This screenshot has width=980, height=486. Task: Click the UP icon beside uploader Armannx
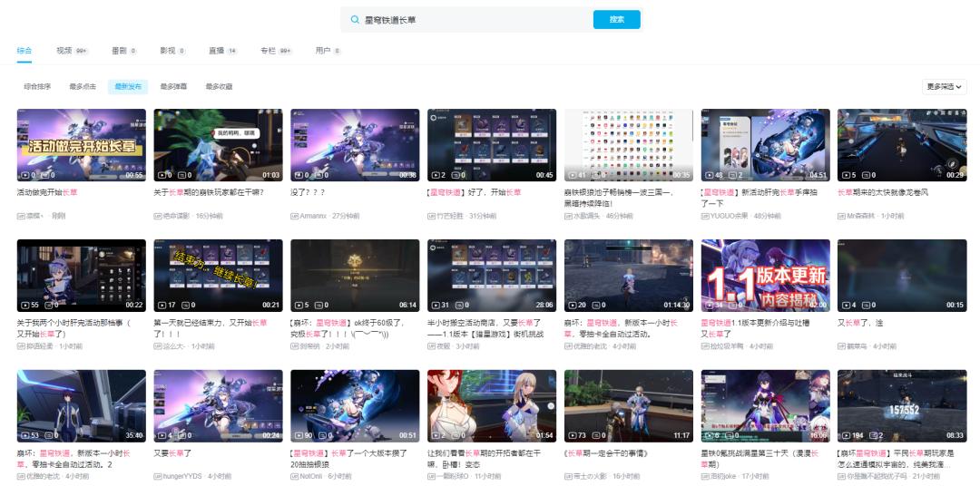(x=294, y=216)
